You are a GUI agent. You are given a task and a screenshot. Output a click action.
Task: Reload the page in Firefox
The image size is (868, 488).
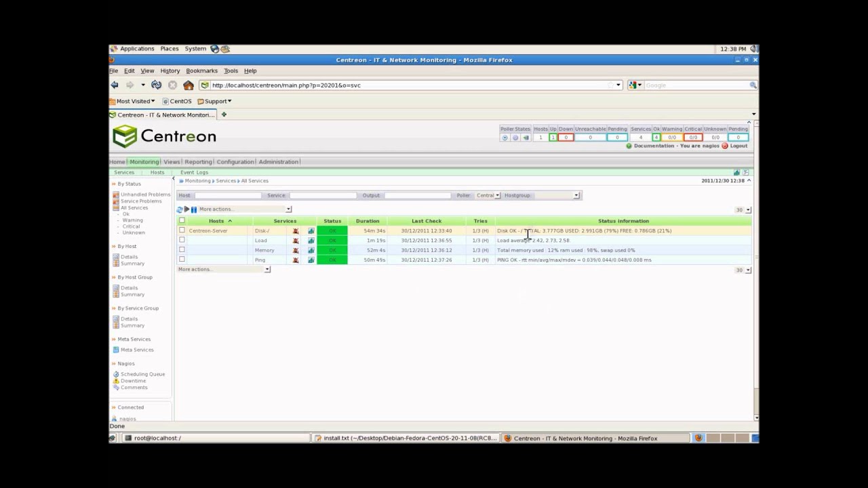coord(157,85)
